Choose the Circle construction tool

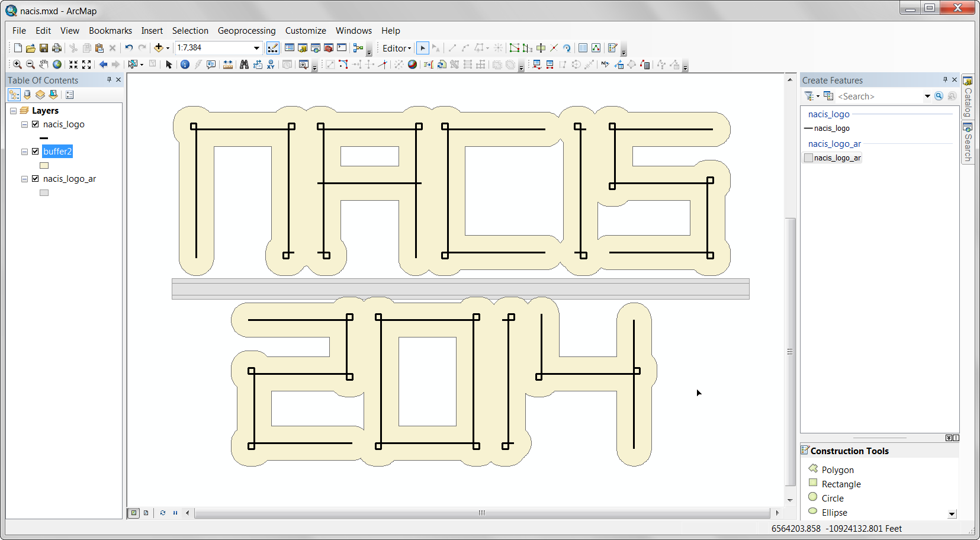click(826, 498)
